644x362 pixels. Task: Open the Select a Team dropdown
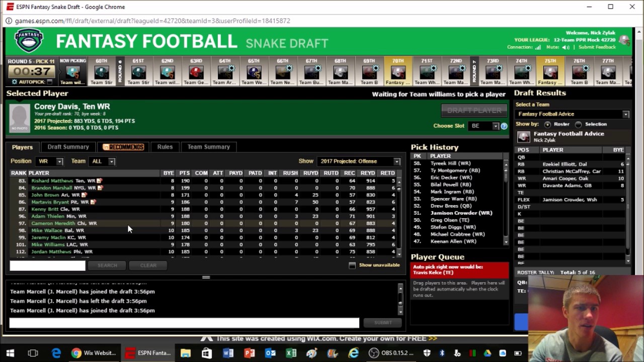point(573,114)
